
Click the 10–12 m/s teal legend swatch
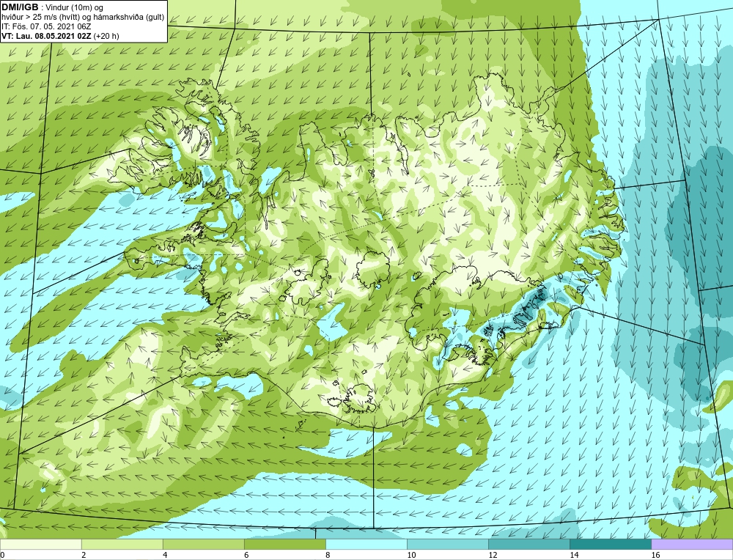[447, 544]
